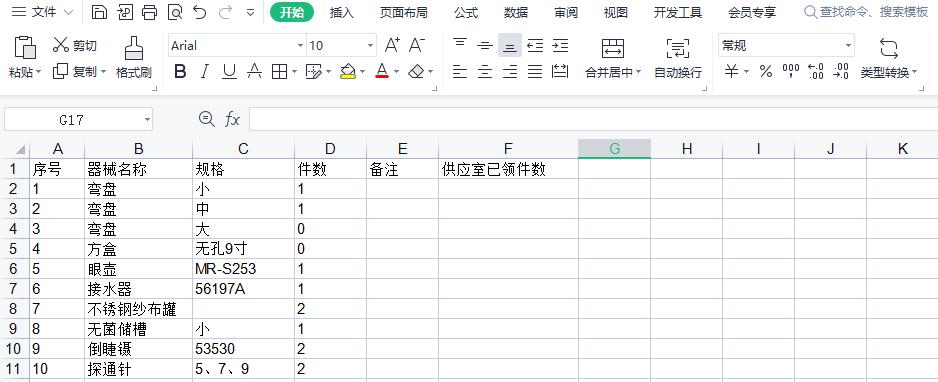Click the Print icon
This screenshot has width=938, height=382.
[150, 12]
